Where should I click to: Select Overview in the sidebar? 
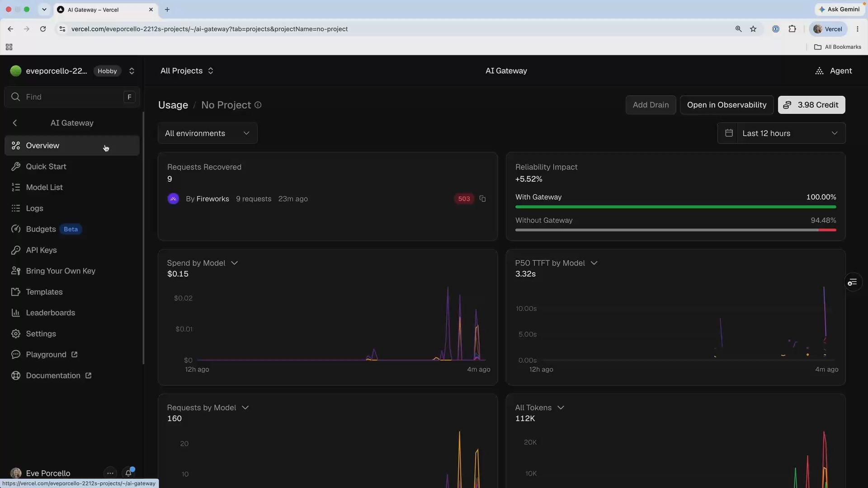tap(72, 145)
